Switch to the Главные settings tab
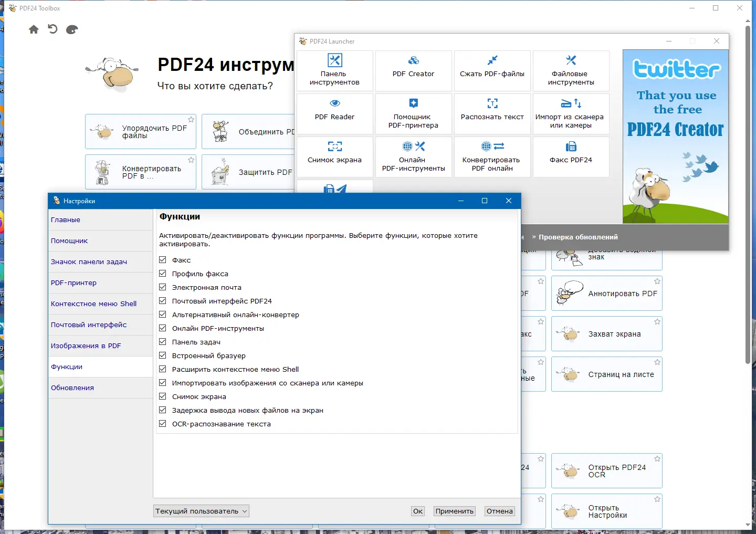756x534 pixels. (x=100, y=220)
